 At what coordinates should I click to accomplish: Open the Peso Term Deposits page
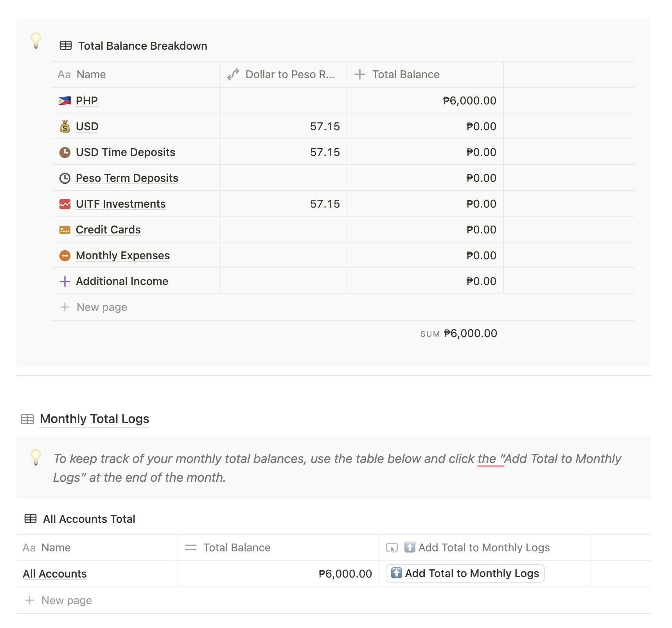(127, 178)
